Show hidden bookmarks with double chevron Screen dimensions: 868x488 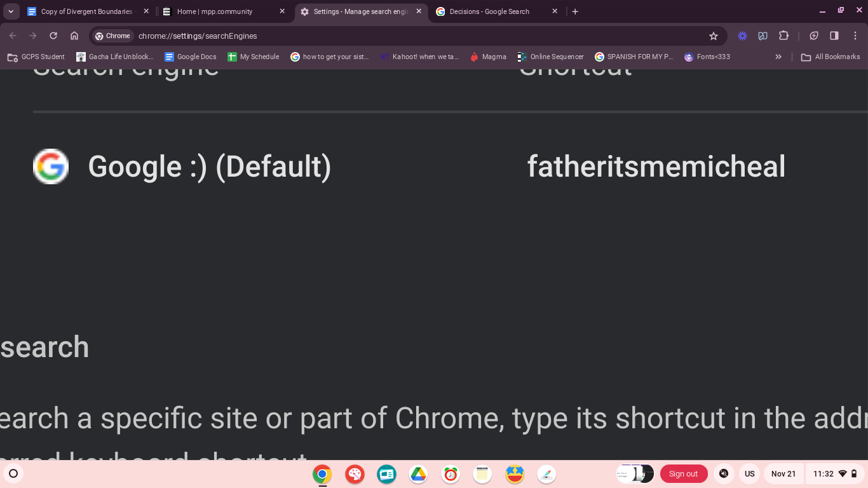click(778, 57)
